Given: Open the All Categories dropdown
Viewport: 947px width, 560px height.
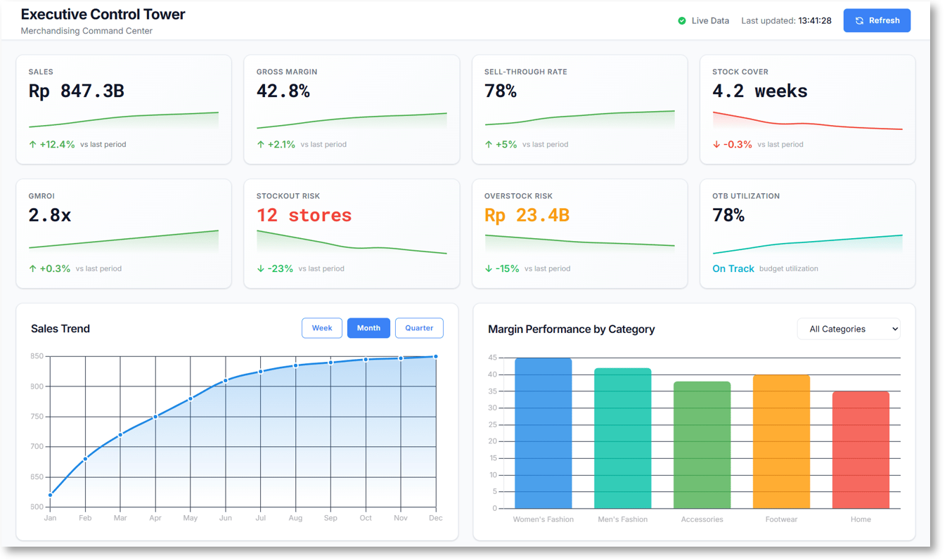Looking at the screenshot, I should point(848,329).
